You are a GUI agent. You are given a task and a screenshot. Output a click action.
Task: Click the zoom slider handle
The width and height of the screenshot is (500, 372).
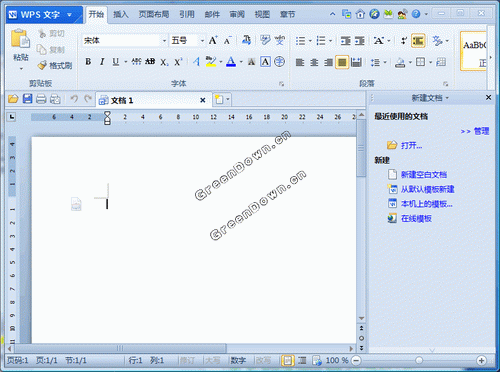[419, 360]
